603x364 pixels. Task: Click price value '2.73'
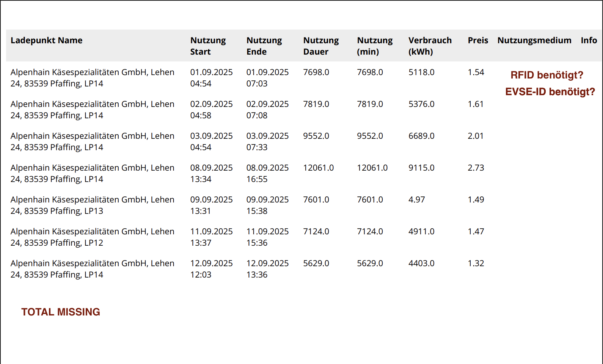coord(476,168)
